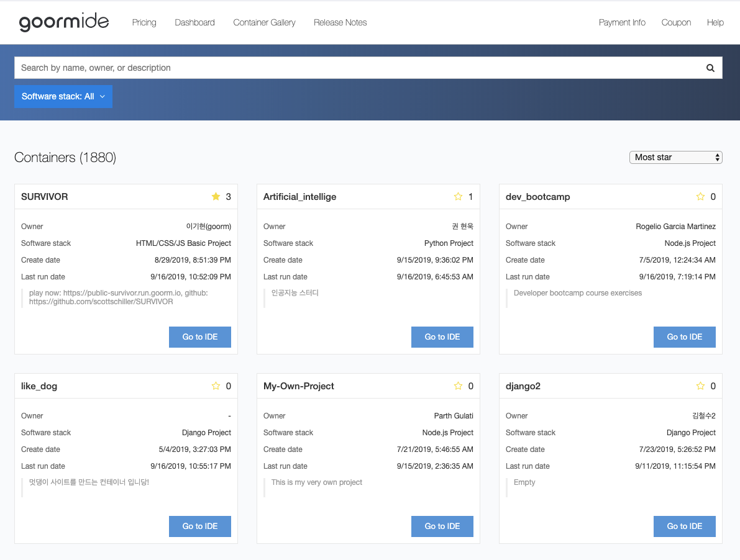
Task: View the Release Notes
Action: coord(340,22)
